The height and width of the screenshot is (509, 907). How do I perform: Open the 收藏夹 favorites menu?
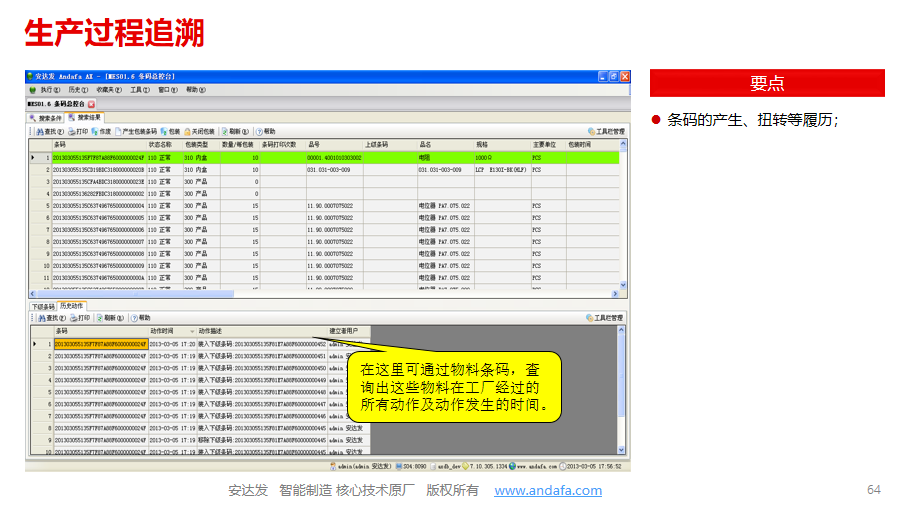click(x=105, y=90)
